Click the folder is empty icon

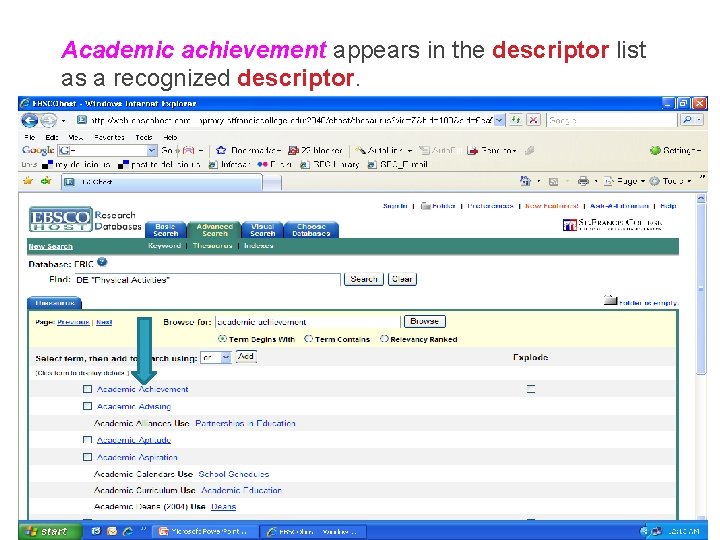click(610, 300)
